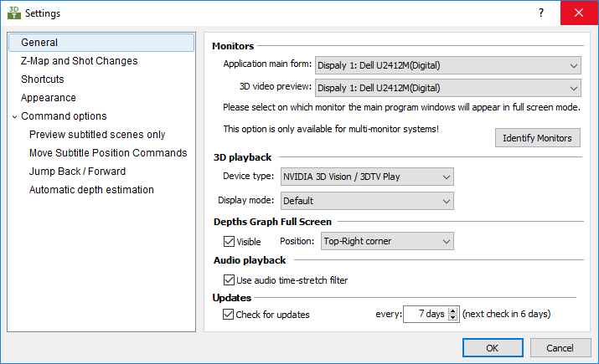Open Automatic depth estimation options

point(91,190)
